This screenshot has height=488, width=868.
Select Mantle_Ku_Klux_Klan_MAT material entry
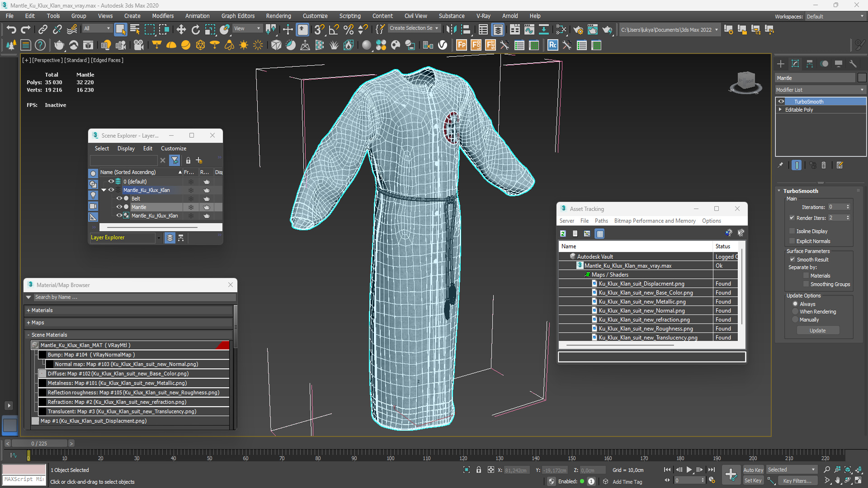tap(130, 345)
